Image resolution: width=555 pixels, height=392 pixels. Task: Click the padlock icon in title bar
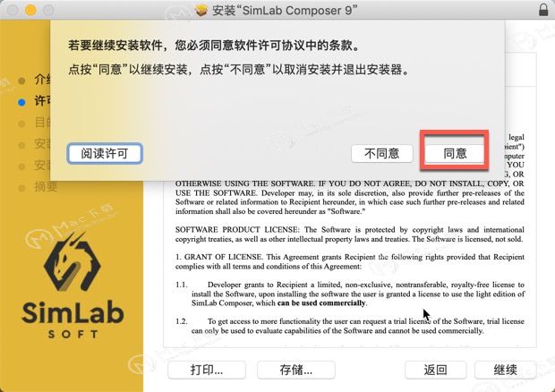[543, 10]
